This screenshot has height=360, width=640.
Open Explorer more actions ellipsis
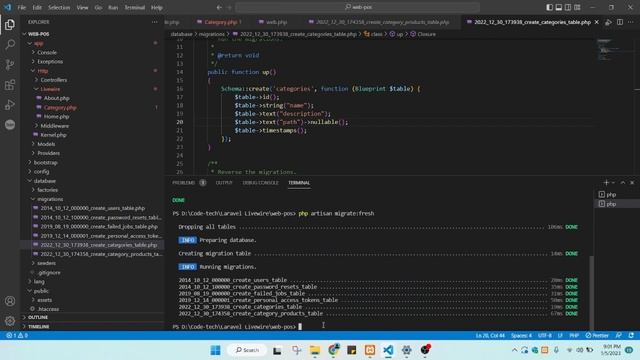coord(155,22)
